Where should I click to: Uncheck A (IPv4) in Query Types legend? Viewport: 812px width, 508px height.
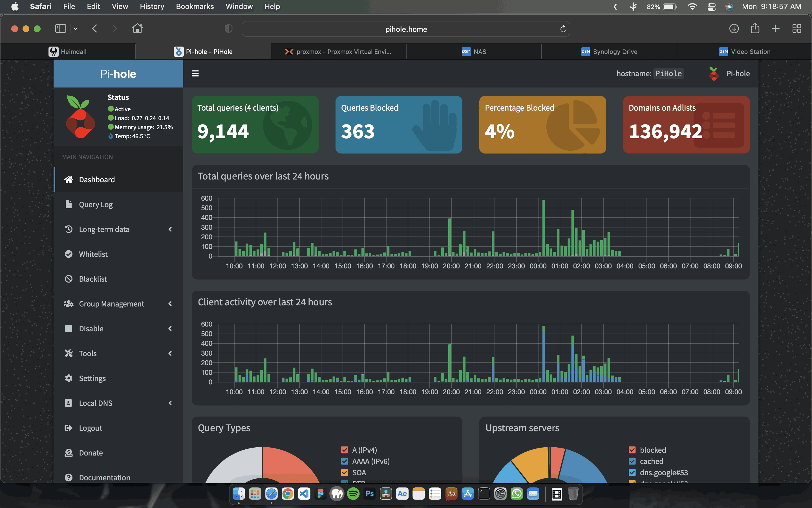[345, 450]
